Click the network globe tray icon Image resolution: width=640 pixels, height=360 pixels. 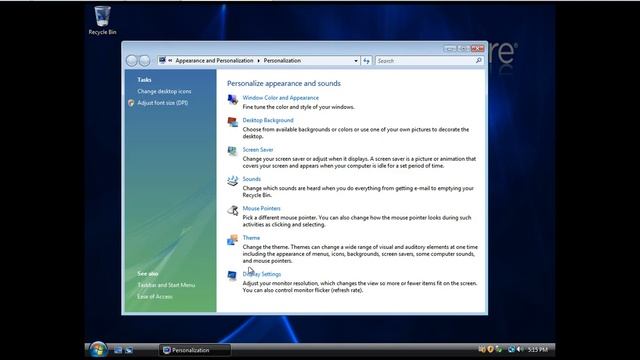[511, 349]
